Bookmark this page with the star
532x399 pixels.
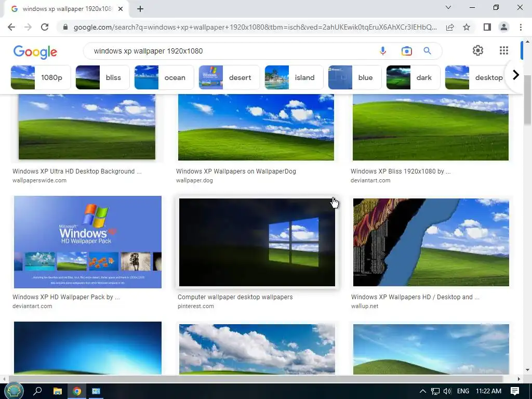pos(467,27)
